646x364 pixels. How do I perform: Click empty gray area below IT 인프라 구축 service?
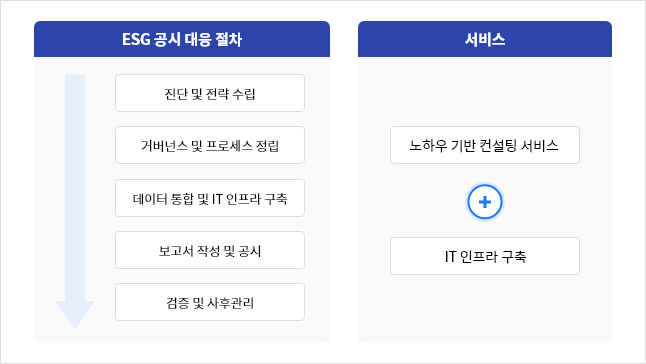[485, 308]
